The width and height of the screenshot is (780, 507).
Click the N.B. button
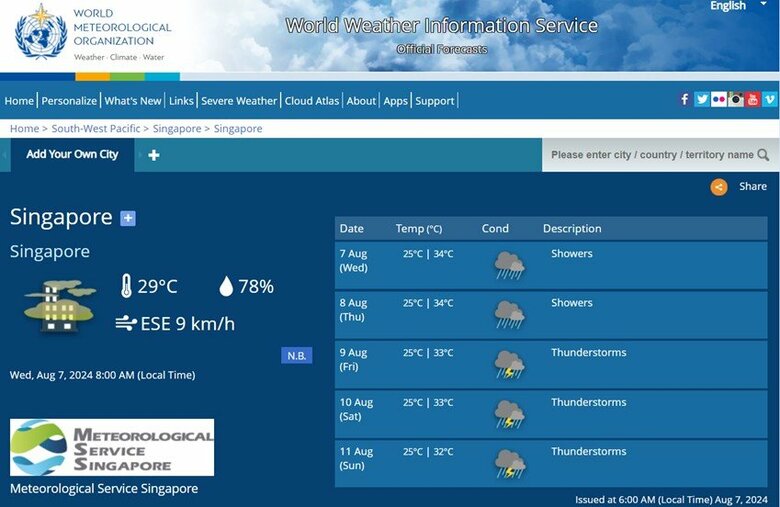click(297, 355)
